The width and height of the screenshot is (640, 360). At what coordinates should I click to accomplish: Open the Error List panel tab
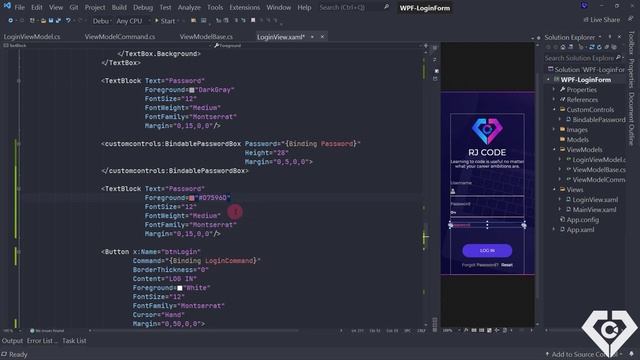point(42,340)
